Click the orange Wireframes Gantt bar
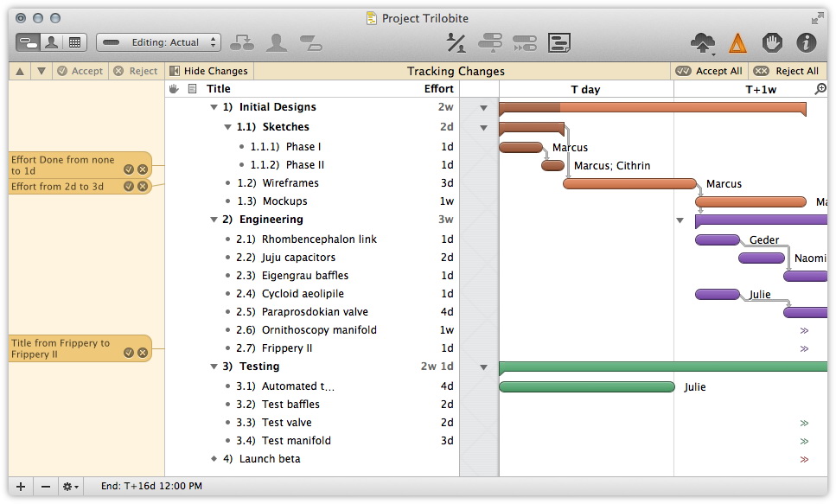836x504 pixels. (x=629, y=183)
